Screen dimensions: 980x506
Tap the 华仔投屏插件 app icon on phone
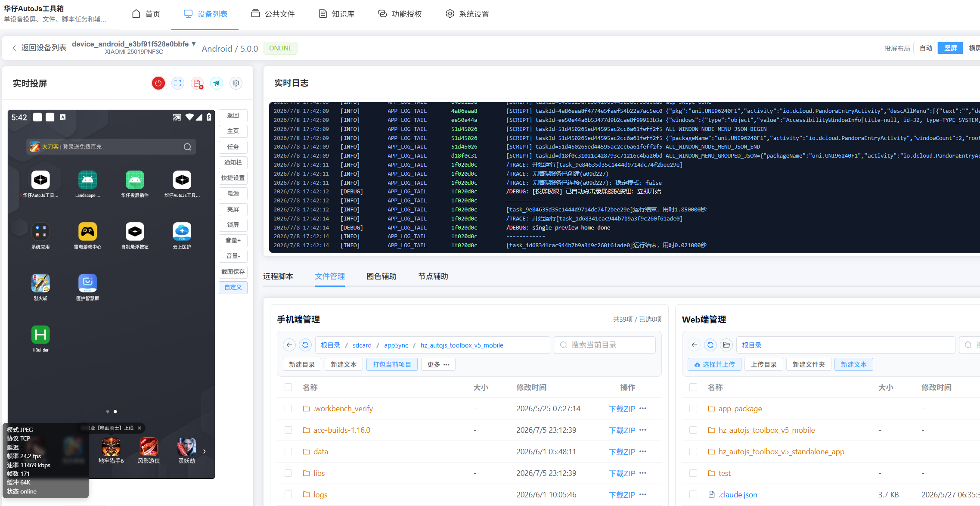pos(135,180)
